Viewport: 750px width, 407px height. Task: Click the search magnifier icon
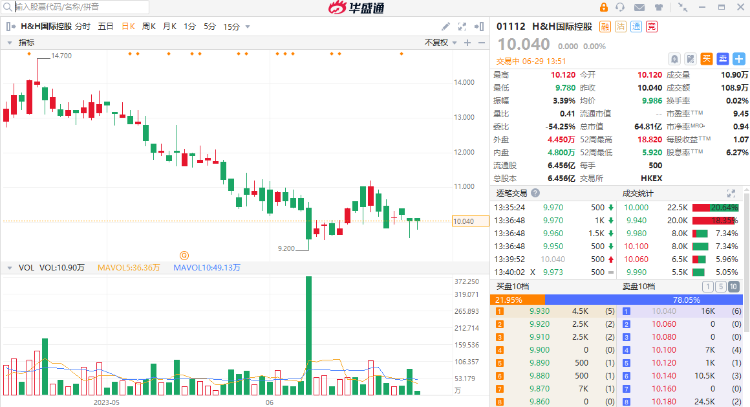coord(7,7)
